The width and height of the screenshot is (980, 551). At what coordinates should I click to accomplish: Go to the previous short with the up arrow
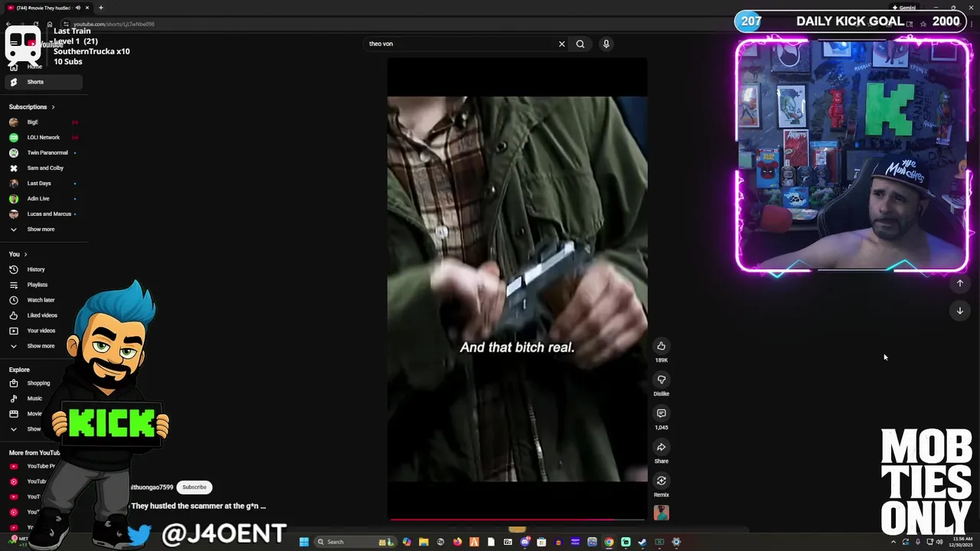[x=960, y=283]
